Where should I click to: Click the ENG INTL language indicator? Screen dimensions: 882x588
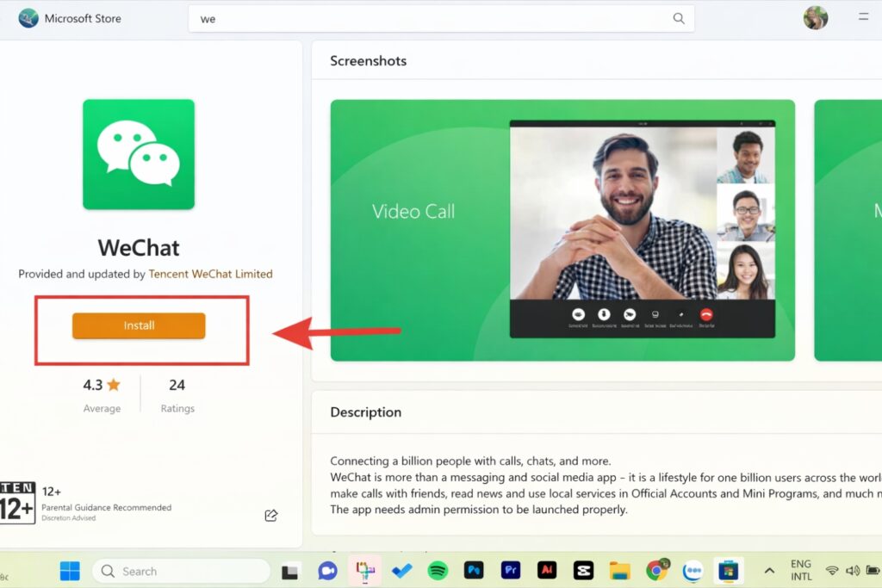point(801,570)
